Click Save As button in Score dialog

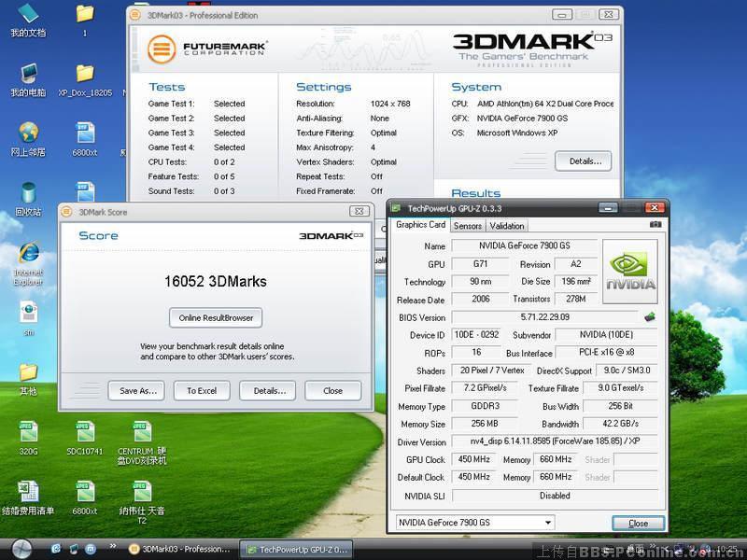pyautogui.click(x=137, y=390)
